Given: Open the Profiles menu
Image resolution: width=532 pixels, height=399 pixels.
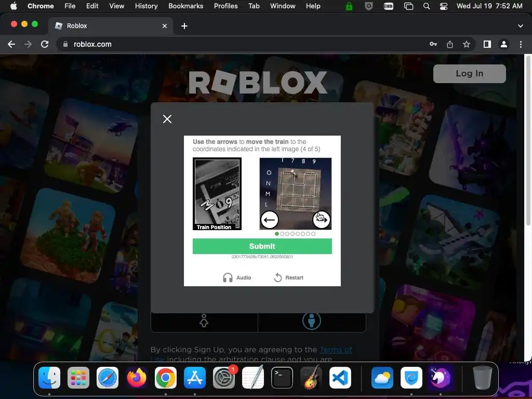Looking at the screenshot, I should click(225, 6).
